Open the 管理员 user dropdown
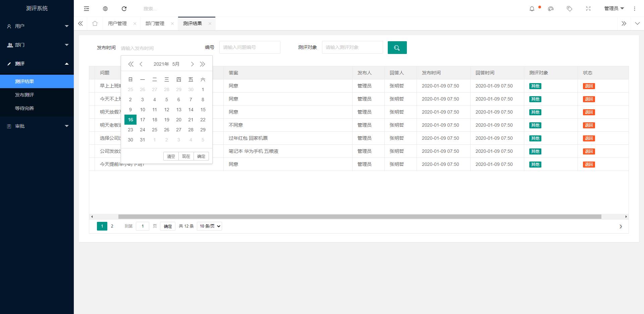Image resolution: width=644 pixels, height=314 pixels. point(614,9)
